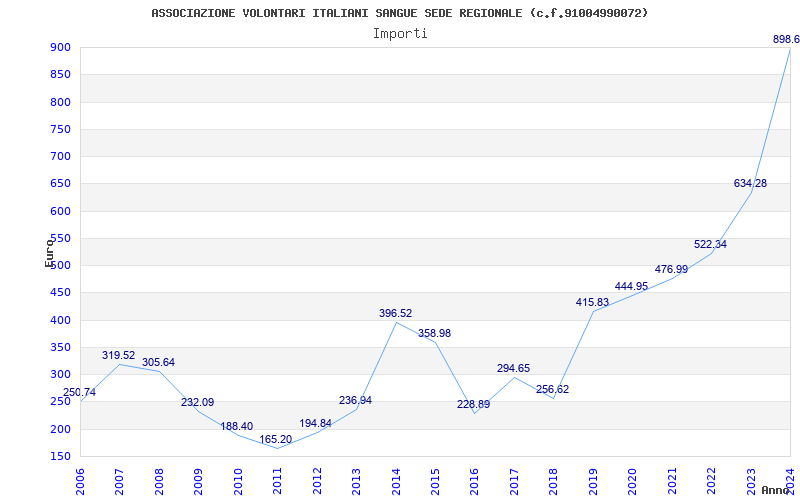
Task: Click the 450 y-axis value
Action: pos(60,293)
